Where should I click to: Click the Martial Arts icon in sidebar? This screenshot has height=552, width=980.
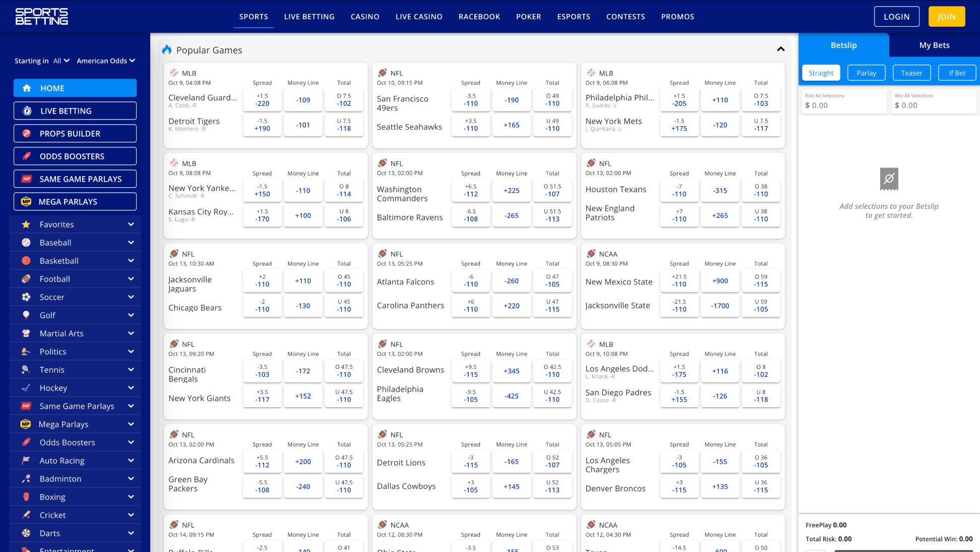[26, 334]
